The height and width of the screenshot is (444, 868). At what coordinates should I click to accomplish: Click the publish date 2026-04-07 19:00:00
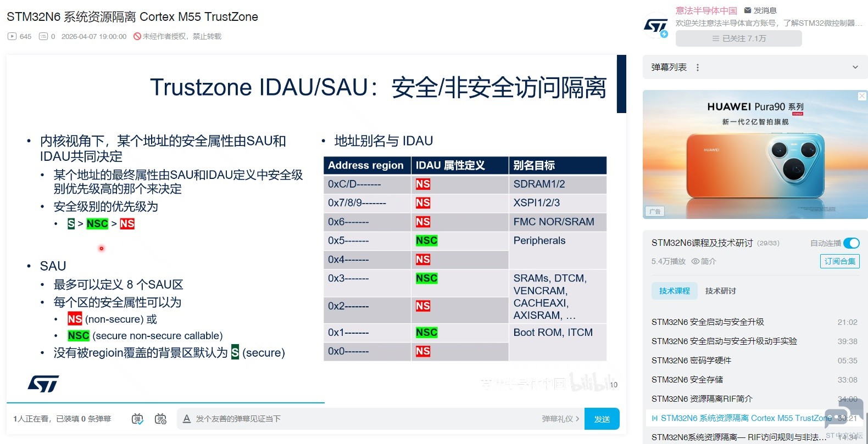94,36
